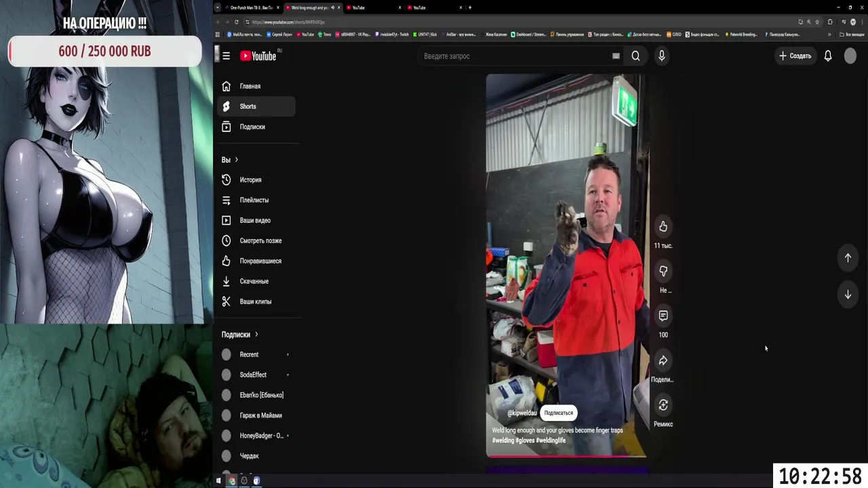Open the Remix option

click(x=663, y=405)
